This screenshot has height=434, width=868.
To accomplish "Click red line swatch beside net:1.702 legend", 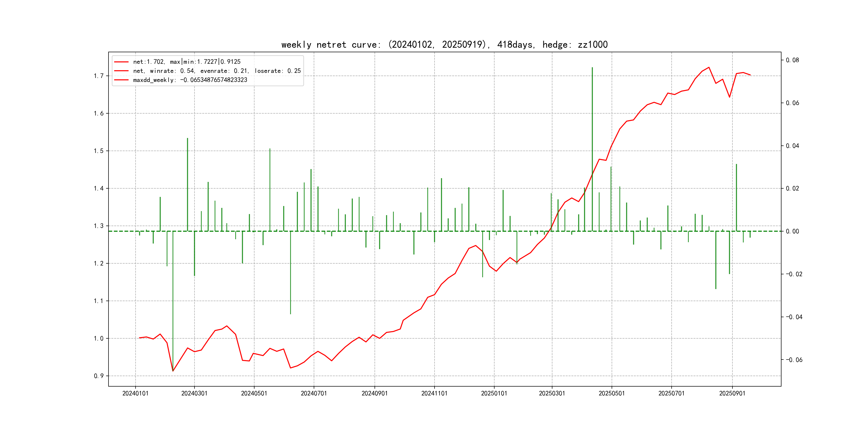I will pyautogui.click(x=121, y=62).
